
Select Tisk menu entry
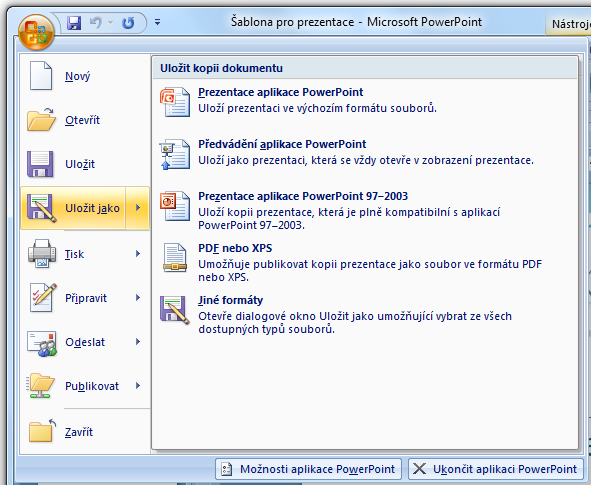85,254
